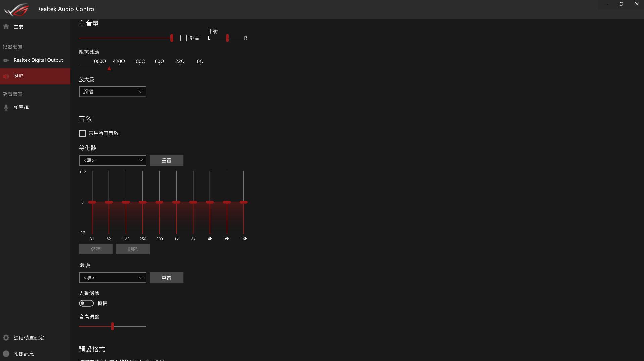Open the 放大級 amplifier level dropdown
Viewport: 644px width, 361px height.
click(x=112, y=92)
